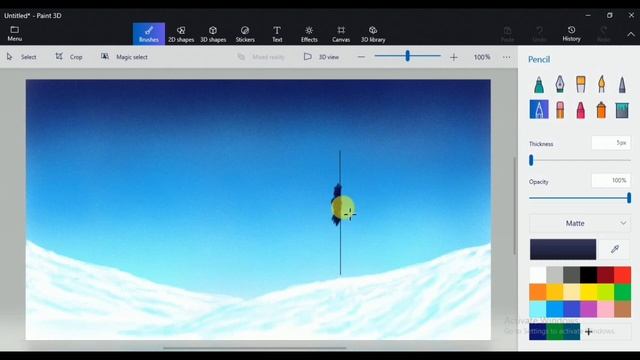The width and height of the screenshot is (640, 360).
Task: Click the Undo button
Action: point(539,34)
